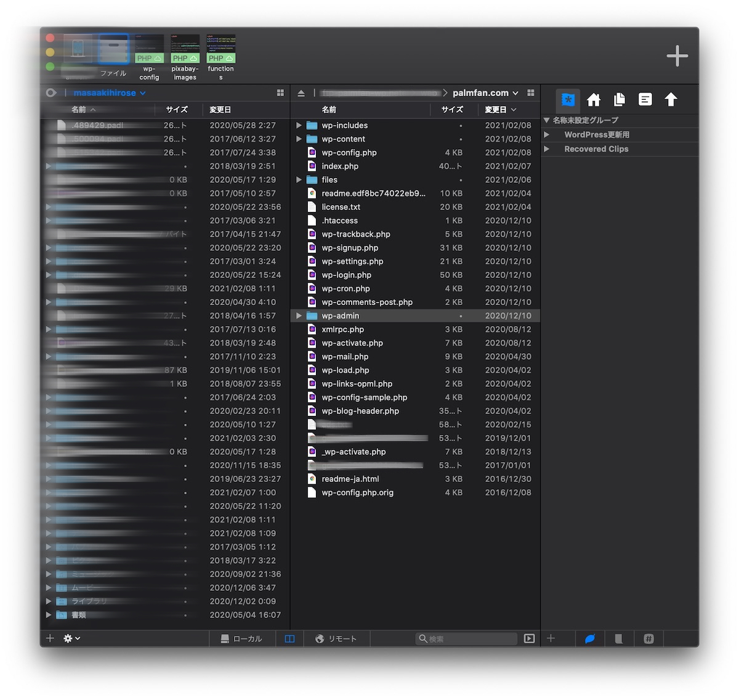The height and width of the screenshot is (700, 739).
Task: Toggle the split-pane view button
Action: tap(289, 639)
